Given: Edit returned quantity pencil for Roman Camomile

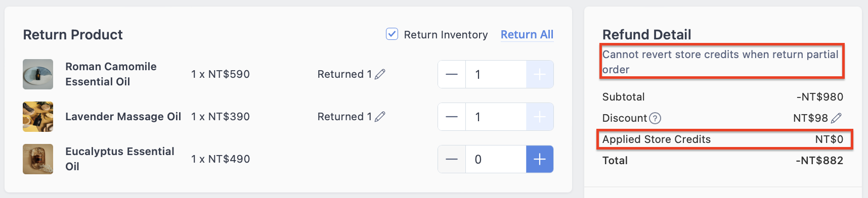Looking at the screenshot, I should click(x=380, y=74).
